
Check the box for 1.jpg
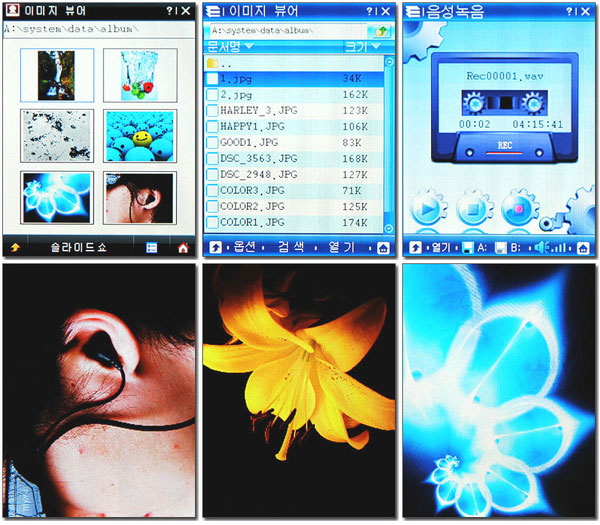coord(212,78)
